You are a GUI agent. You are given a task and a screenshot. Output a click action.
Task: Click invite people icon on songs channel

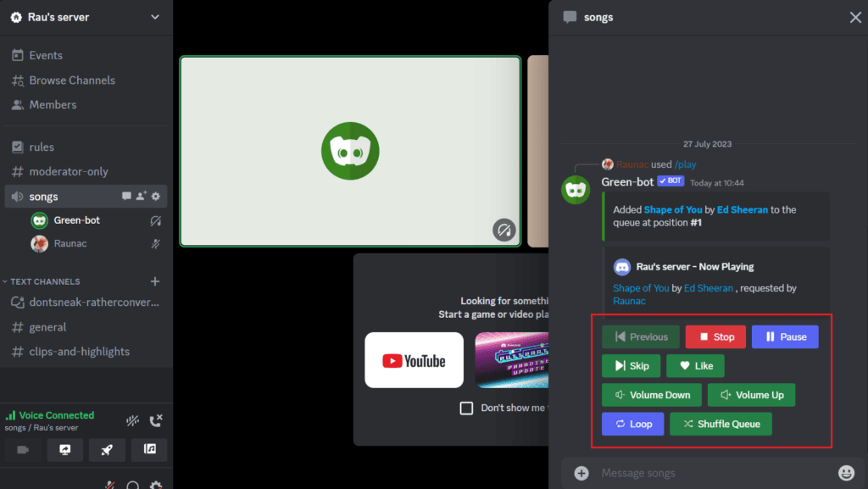point(141,197)
